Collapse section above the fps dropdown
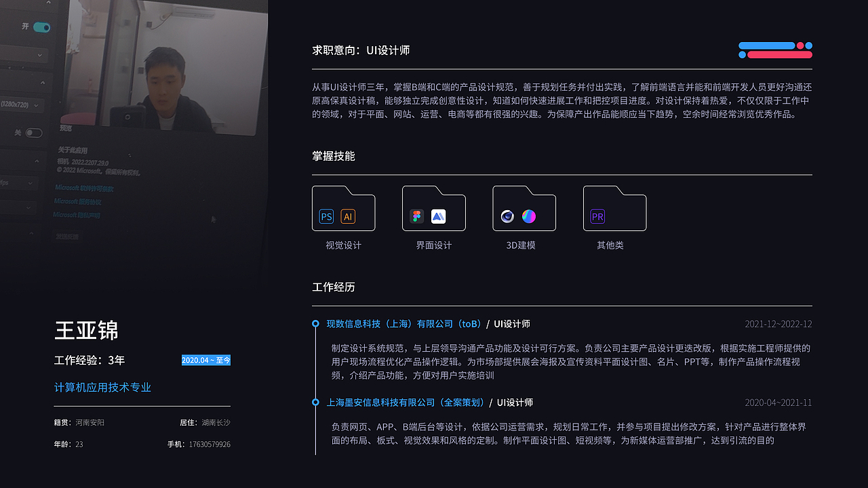This screenshot has height=488, width=868. [x=36, y=160]
